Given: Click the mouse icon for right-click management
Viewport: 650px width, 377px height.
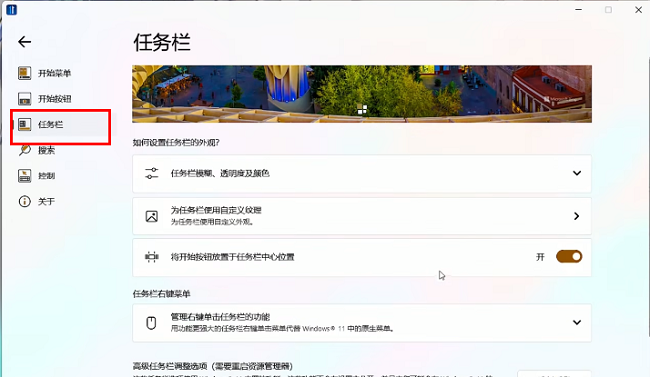Looking at the screenshot, I should [151, 323].
